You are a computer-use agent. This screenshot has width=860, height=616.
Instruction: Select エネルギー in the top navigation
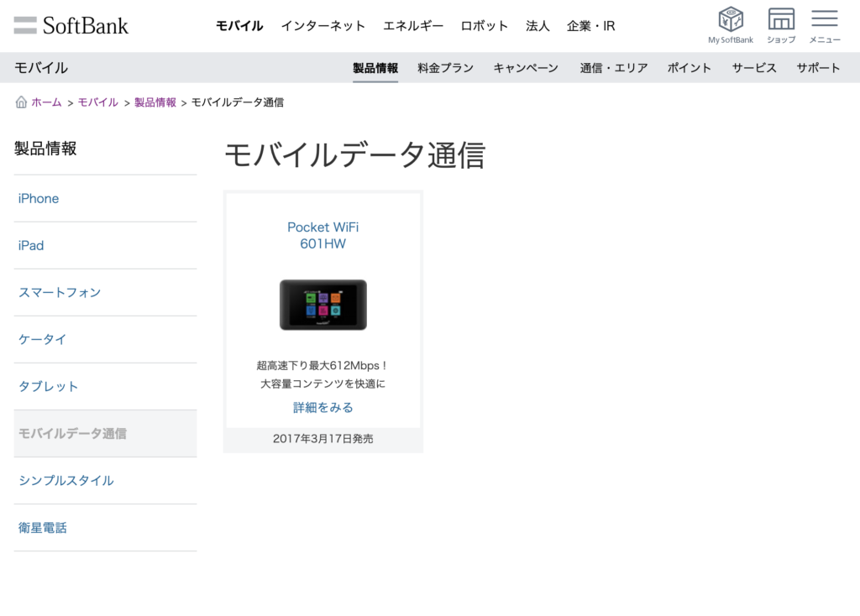413,26
